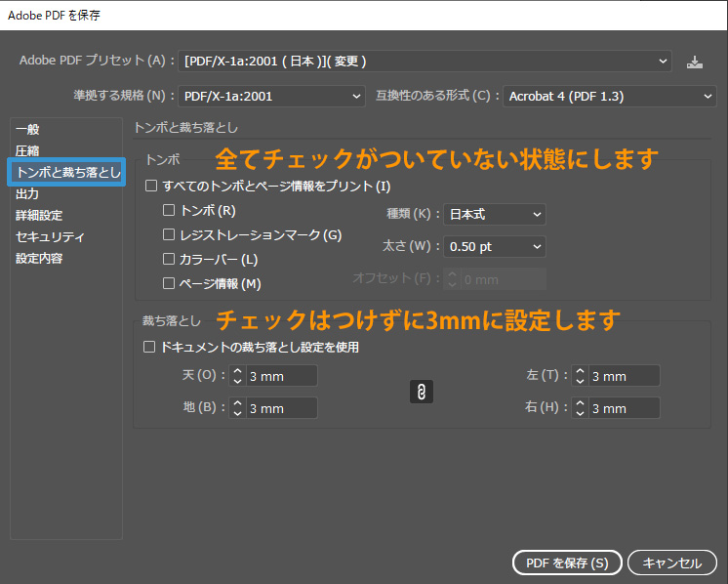Click the 天 (O) bleed input field
Screen dimensions: 728x584
[x=281, y=376]
